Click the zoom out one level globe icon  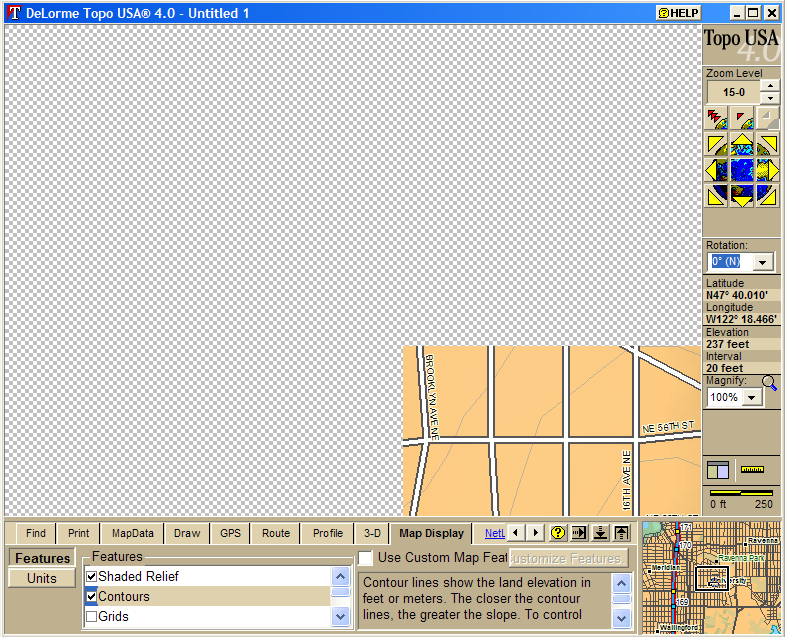coord(741,119)
